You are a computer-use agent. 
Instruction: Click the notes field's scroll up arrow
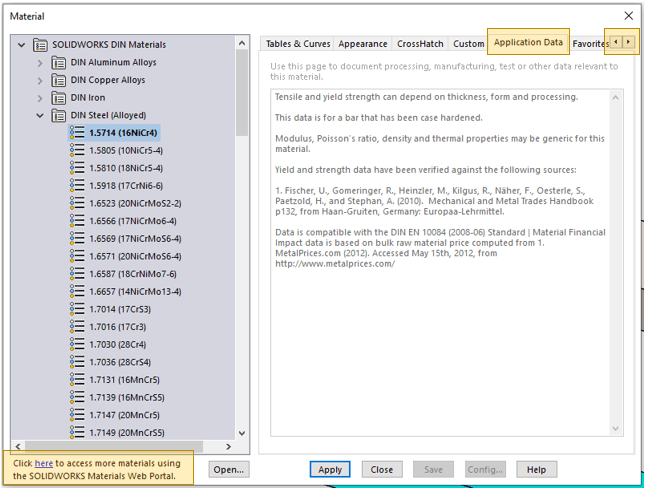(615, 98)
